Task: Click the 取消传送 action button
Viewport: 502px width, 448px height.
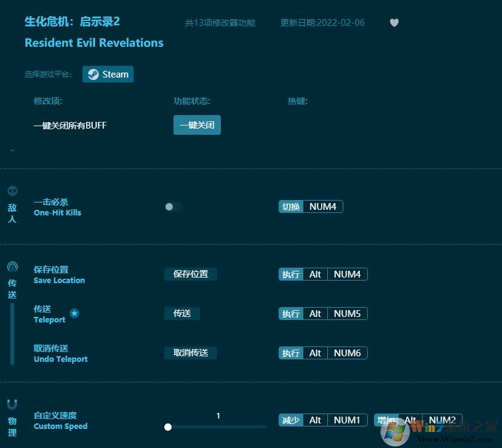Action: [x=191, y=353]
